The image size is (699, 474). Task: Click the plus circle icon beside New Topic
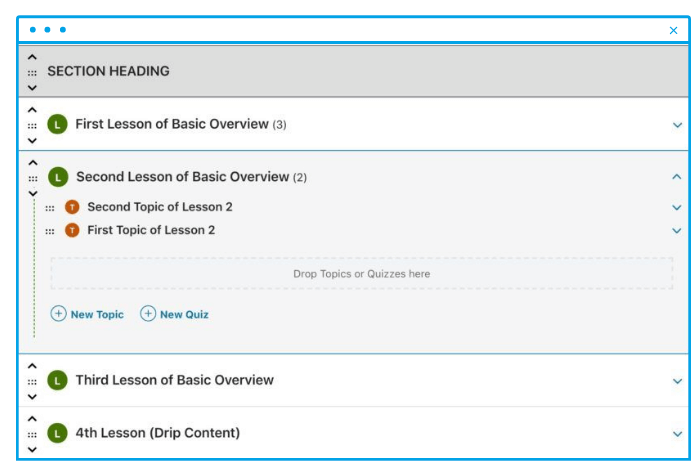58,314
